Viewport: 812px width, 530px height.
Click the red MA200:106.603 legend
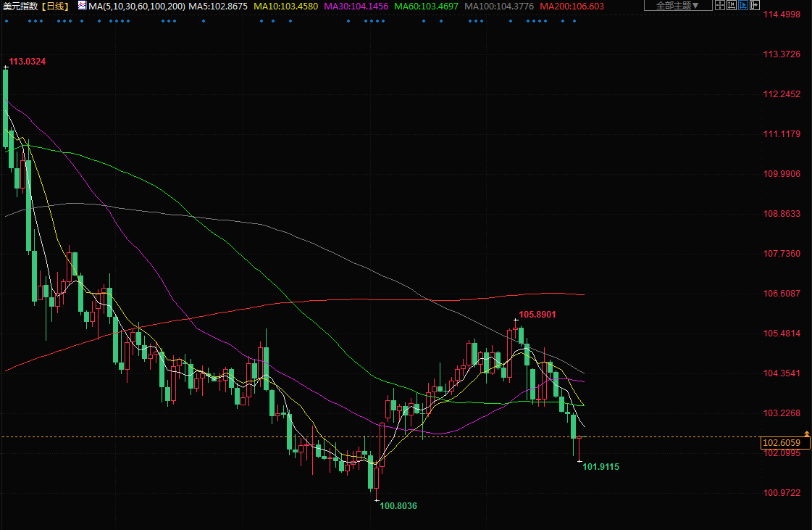[572, 6]
